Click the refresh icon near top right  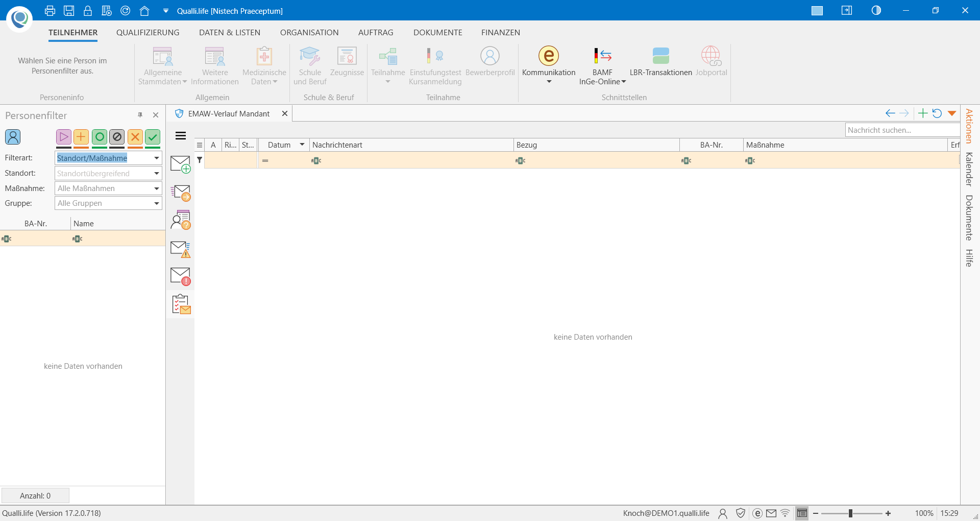(x=937, y=113)
